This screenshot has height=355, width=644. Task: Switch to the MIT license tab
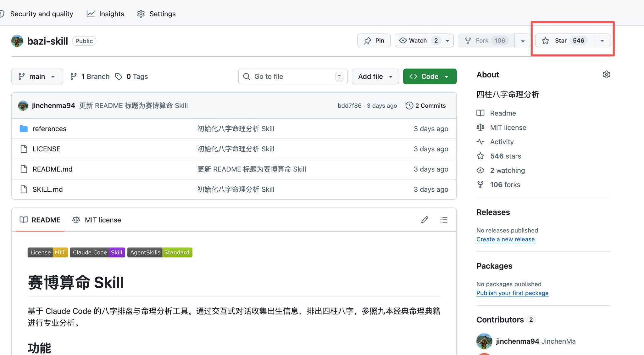(x=97, y=220)
